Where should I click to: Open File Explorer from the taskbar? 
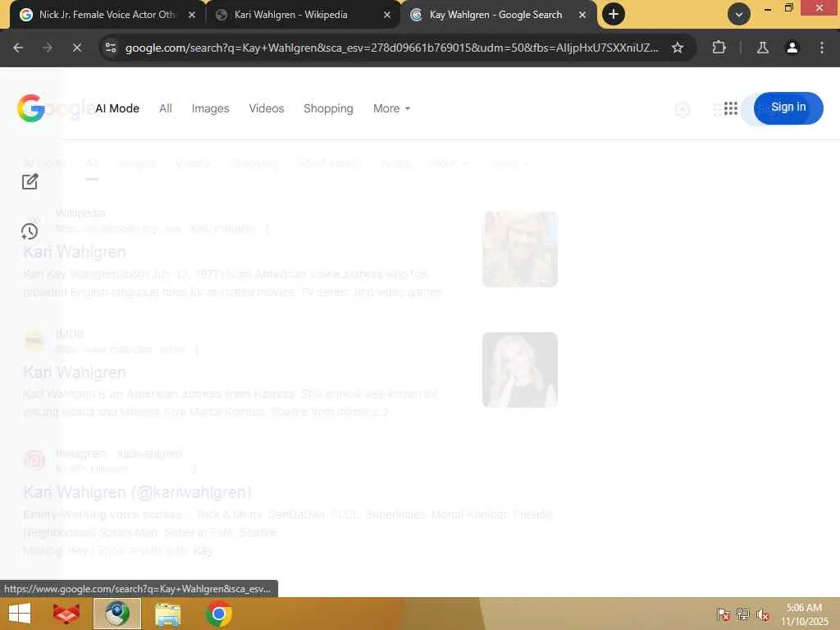[167, 614]
